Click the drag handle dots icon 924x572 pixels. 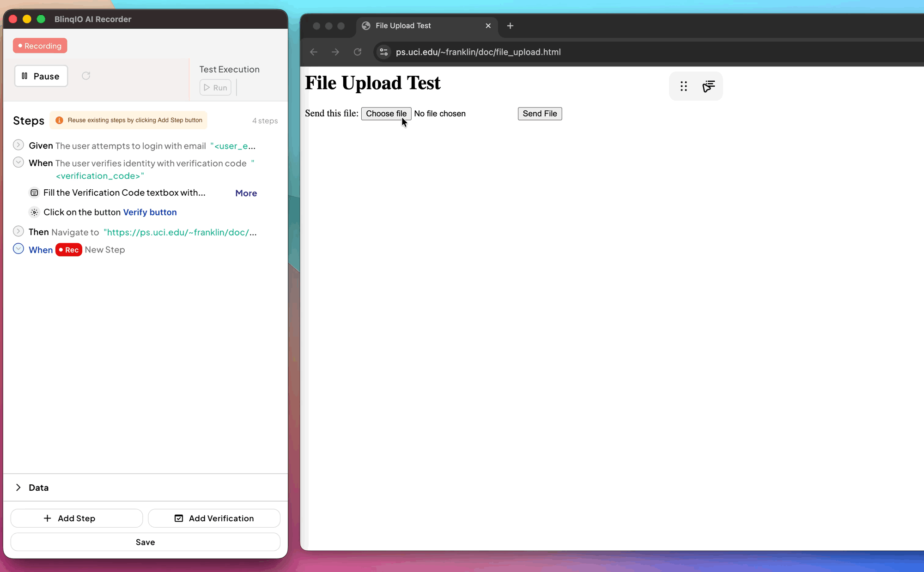click(x=684, y=86)
